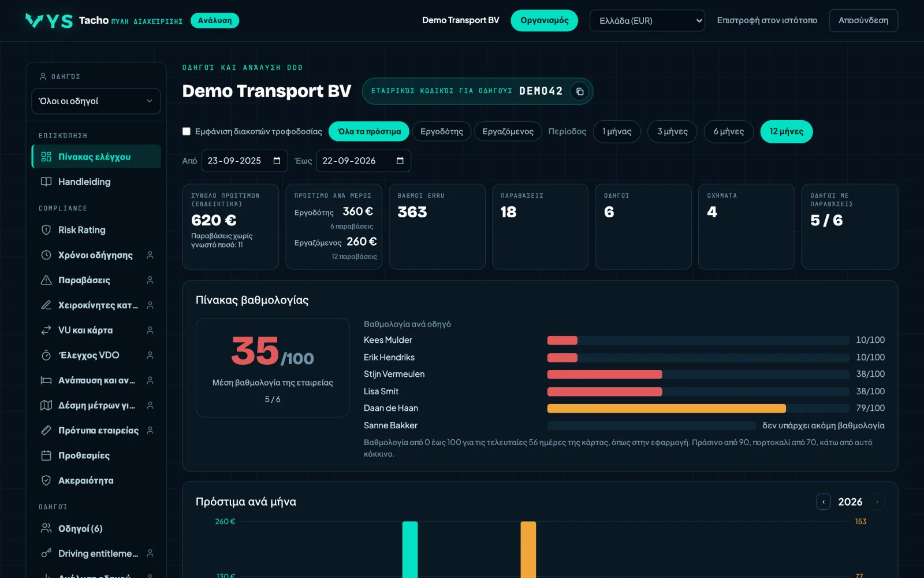This screenshot has width=924, height=578.
Task: Copy the company driver code DEMO42
Action: click(x=580, y=91)
